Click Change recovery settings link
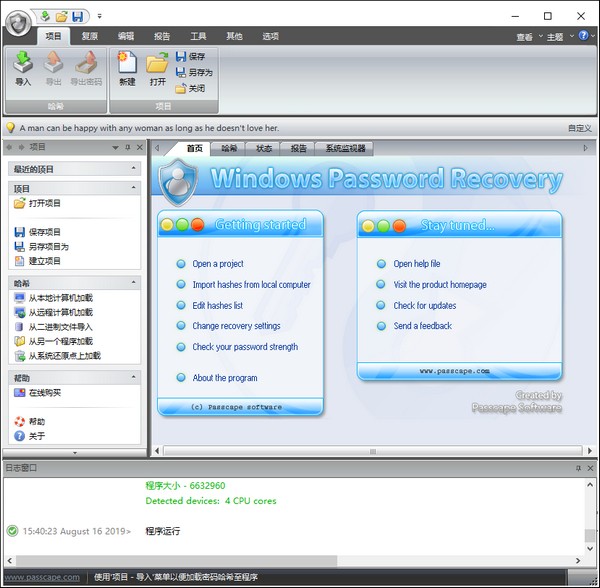The height and width of the screenshot is (588, 600). (x=236, y=326)
